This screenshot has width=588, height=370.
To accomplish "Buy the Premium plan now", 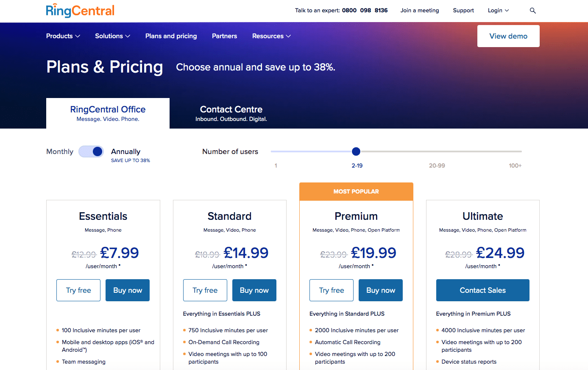I will [x=380, y=290].
